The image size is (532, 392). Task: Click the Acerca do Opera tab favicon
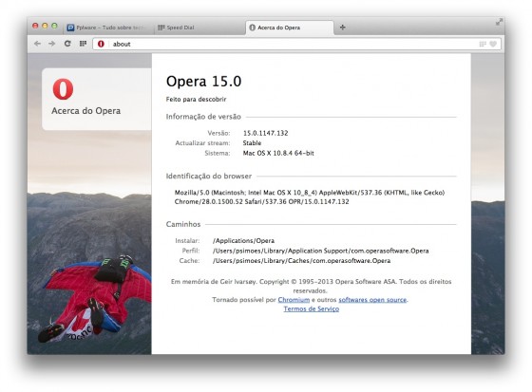pyautogui.click(x=252, y=28)
